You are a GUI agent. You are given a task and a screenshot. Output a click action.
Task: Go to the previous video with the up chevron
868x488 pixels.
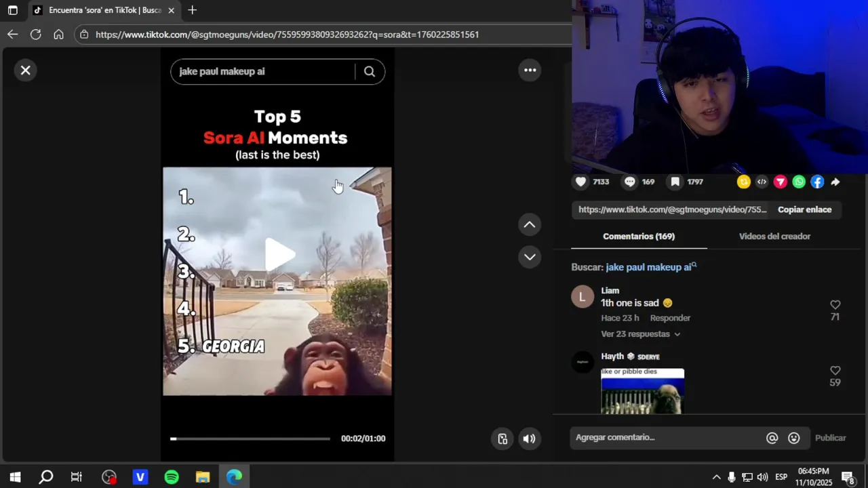coord(530,225)
